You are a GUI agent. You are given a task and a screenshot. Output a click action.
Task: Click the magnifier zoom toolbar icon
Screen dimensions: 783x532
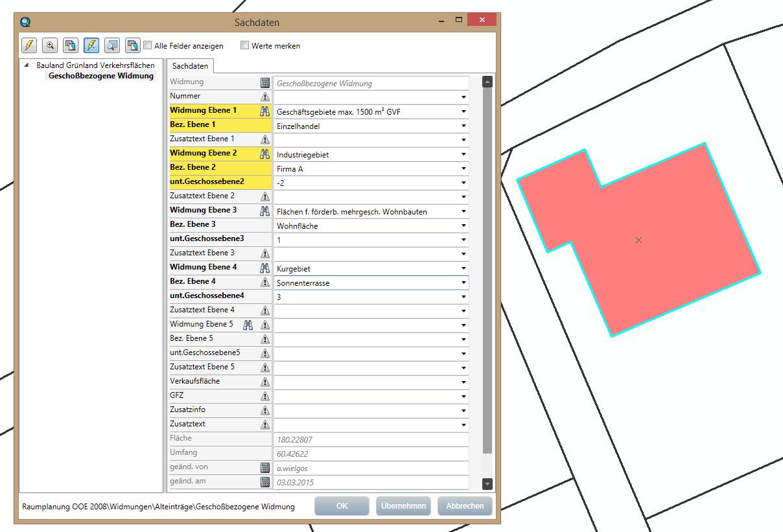pyautogui.click(x=50, y=45)
